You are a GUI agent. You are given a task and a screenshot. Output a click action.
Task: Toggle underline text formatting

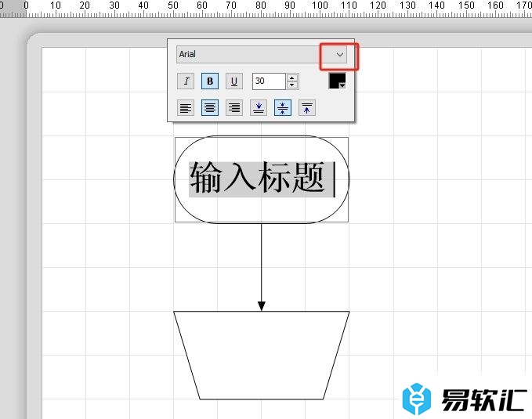coord(234,81)
